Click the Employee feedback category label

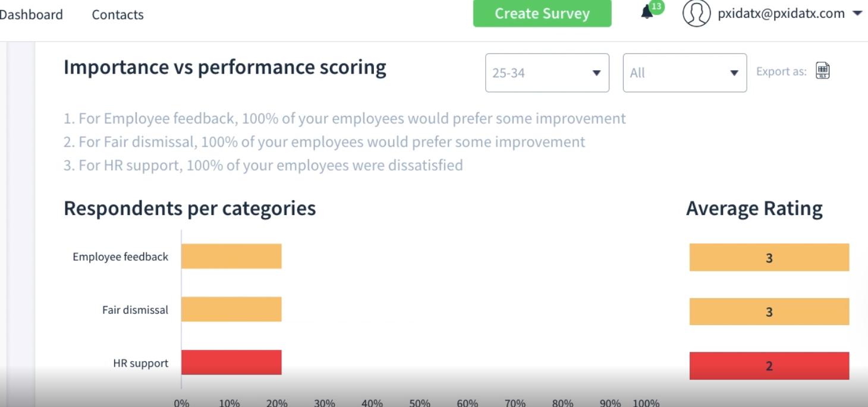tap(121, 257)
